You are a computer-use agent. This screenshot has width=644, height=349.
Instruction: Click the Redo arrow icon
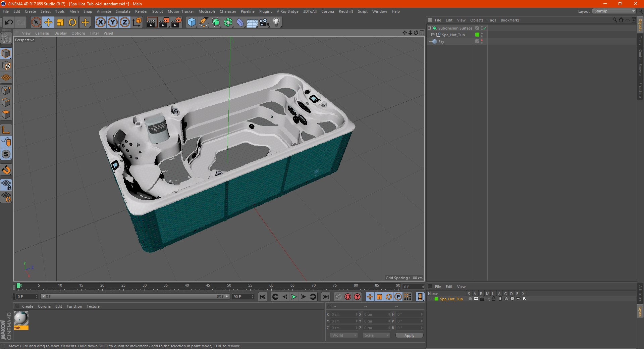21,22
